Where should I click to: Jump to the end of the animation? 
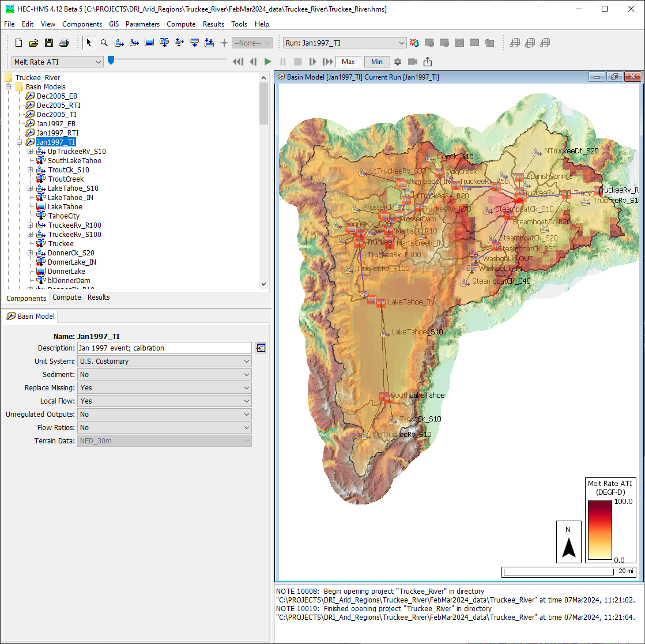[x=328, y=62]
